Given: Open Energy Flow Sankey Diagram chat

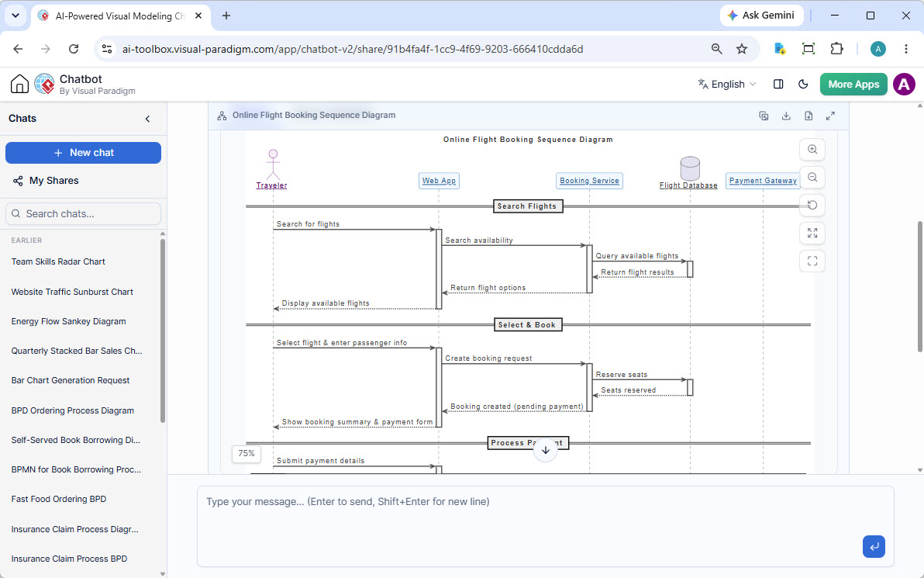Looking at the screenshot, I should (68, 321).
